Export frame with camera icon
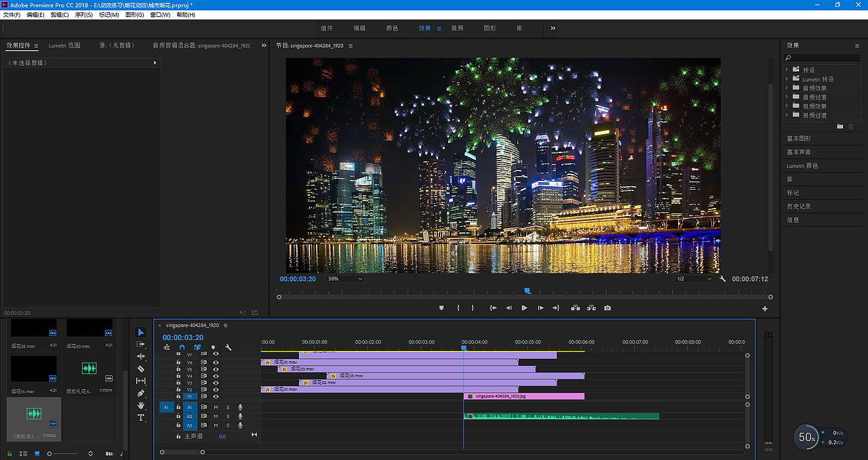Image resolution: width=868 pixels, height=460 pixels. pos(608,308)
